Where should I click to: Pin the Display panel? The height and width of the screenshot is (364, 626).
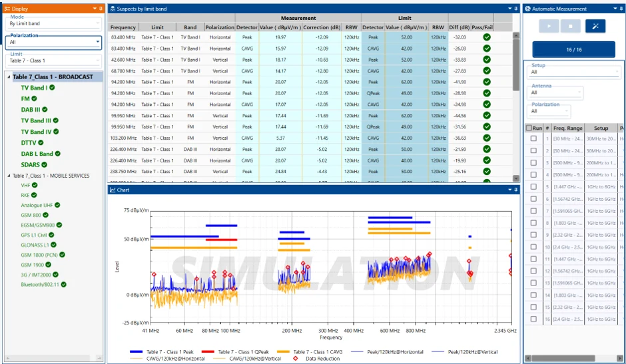(x=101, y=9)
